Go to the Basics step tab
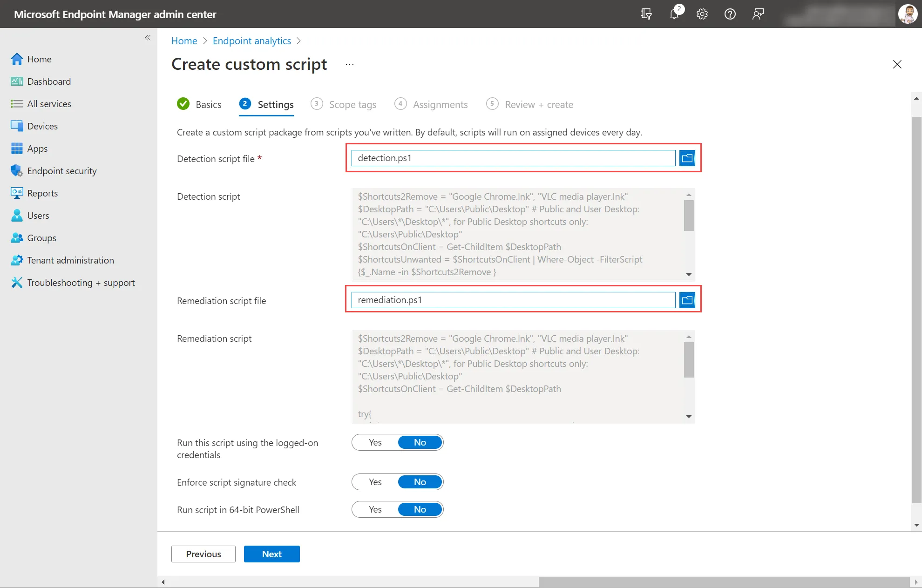922x588 pixels. point(199,104)
